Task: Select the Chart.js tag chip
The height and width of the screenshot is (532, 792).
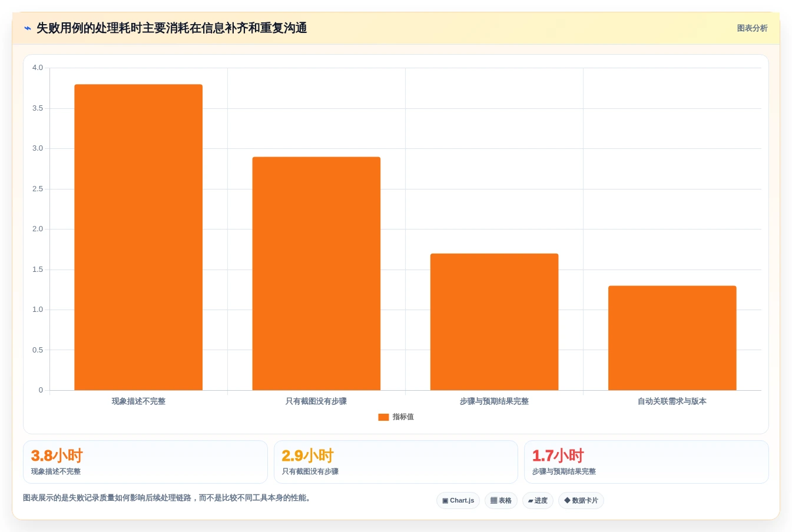Action: (x=458, y=501)
